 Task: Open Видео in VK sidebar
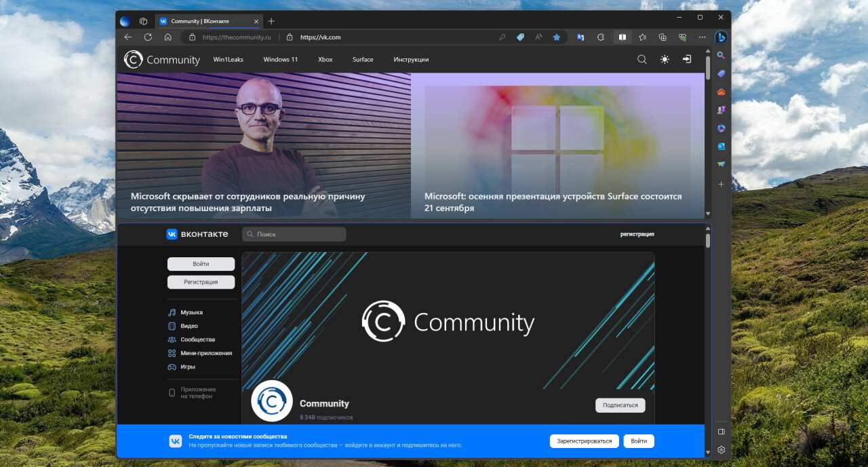[x=183, y=326]
